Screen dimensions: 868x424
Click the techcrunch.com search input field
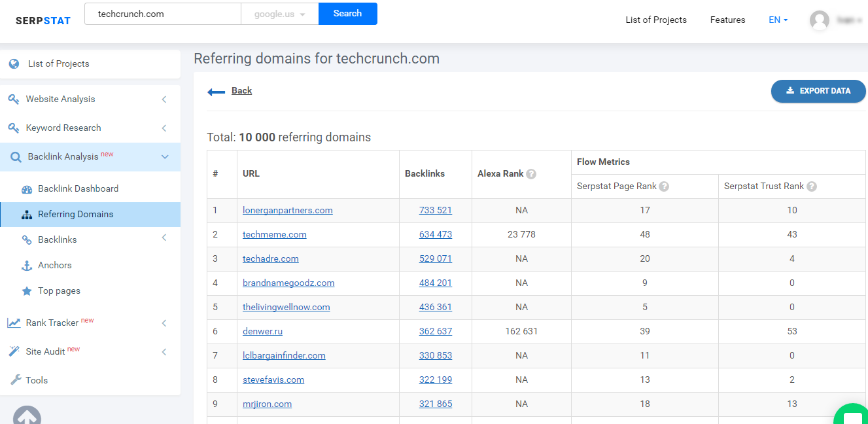(x=163, y=14)
